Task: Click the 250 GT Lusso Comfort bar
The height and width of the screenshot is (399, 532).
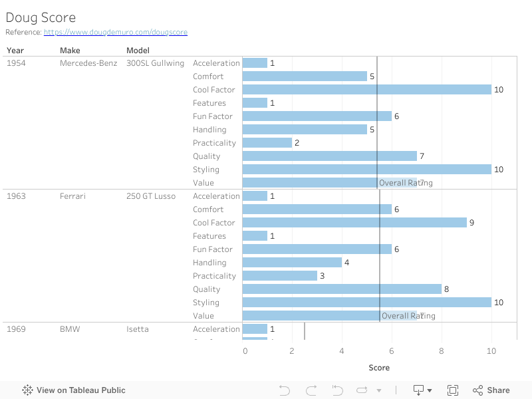Action: 317,209
